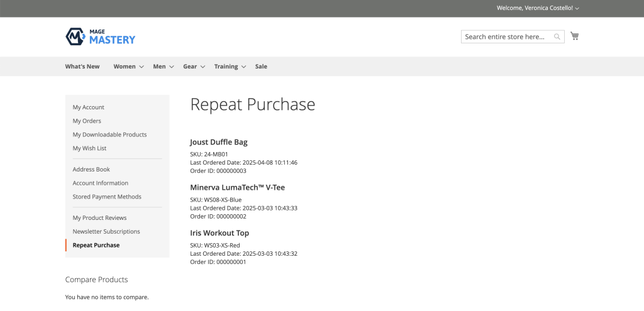Viewport: 644px width, 311px height.
Task: Open My Orders sidebar link
Action: click(x=87, y=121)
